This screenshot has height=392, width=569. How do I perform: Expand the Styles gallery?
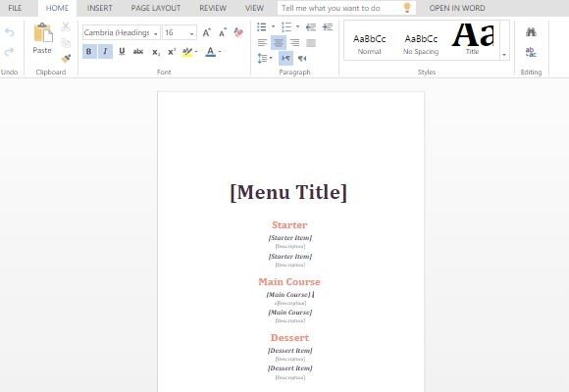504,55
